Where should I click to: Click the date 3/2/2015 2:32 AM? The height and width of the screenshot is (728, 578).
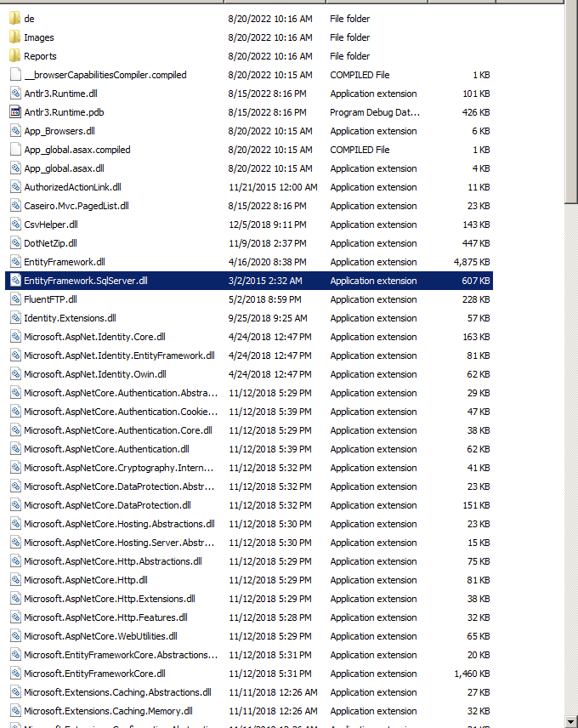coord(265,281)
